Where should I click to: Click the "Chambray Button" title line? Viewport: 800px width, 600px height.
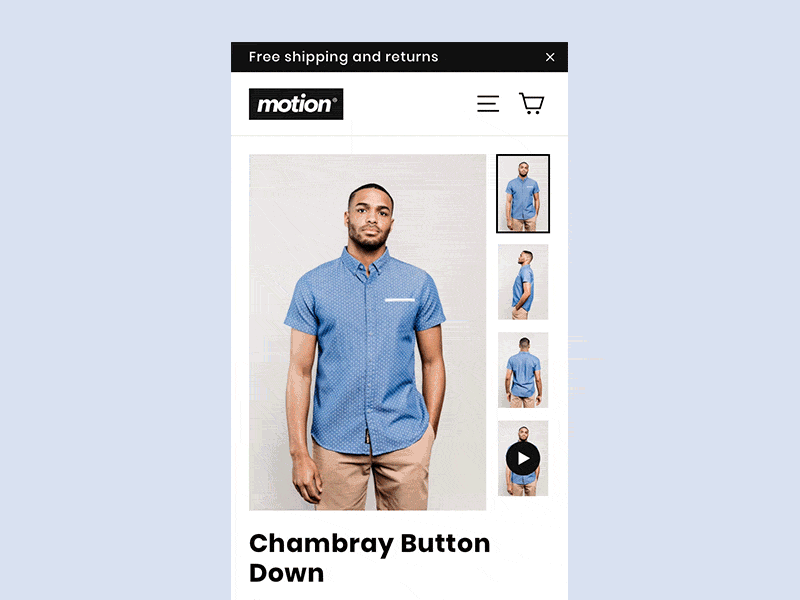(x=369, y=543)
